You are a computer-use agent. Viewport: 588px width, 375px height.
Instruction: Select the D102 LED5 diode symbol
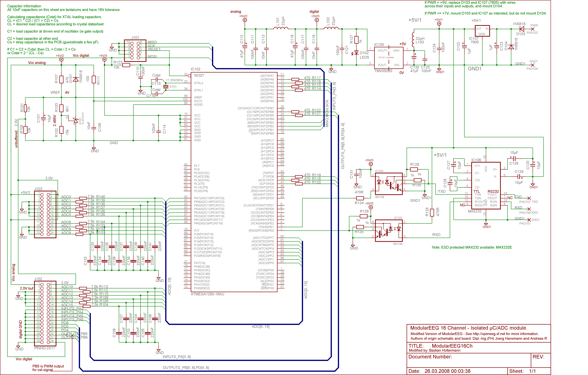(356, 53)
